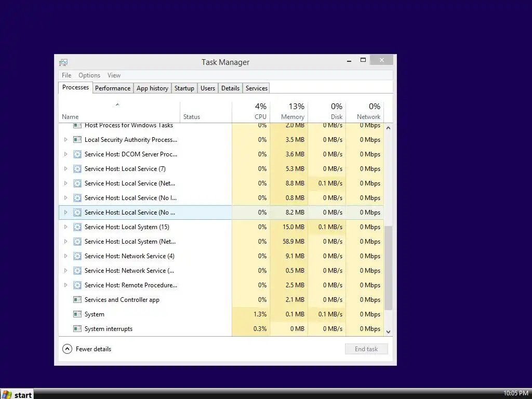Screen dimensions: 532x399
Task: Select the System interrupts row name
Action: click(x=109, y=329)
